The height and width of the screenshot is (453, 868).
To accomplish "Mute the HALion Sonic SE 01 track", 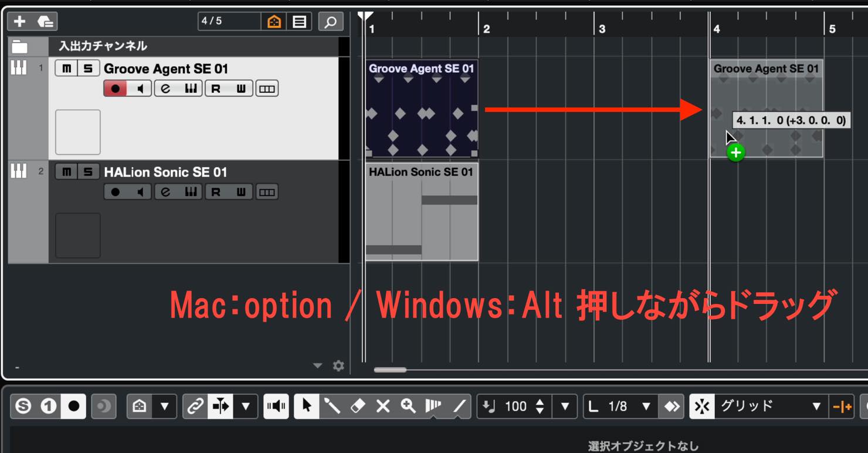I will pos(66,172).
